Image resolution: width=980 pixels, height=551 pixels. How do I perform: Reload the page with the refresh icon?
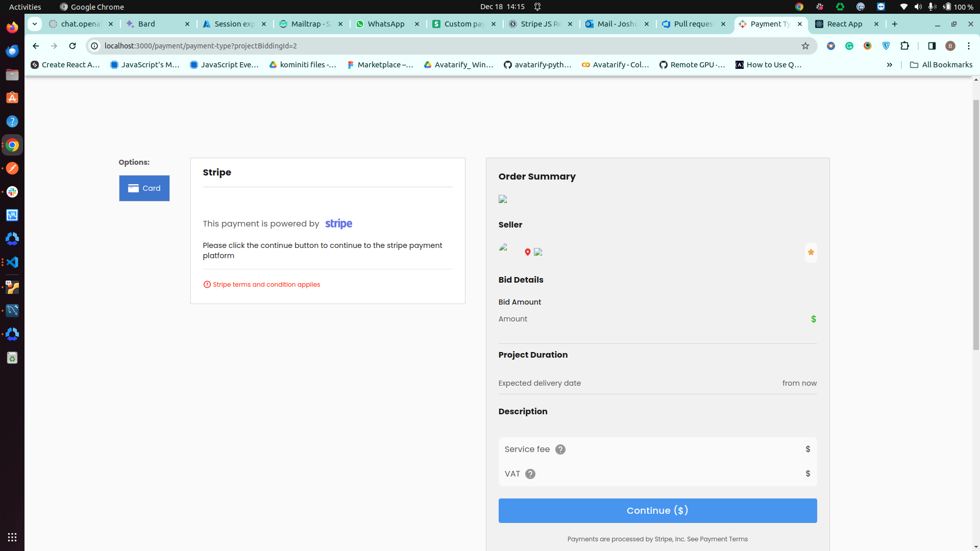[x=72, y=46]
